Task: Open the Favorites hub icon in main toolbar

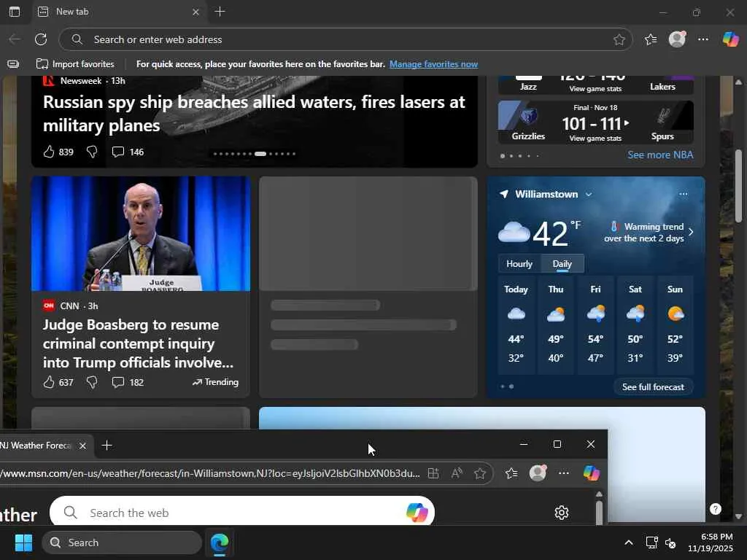Action: tap(651, 39)
